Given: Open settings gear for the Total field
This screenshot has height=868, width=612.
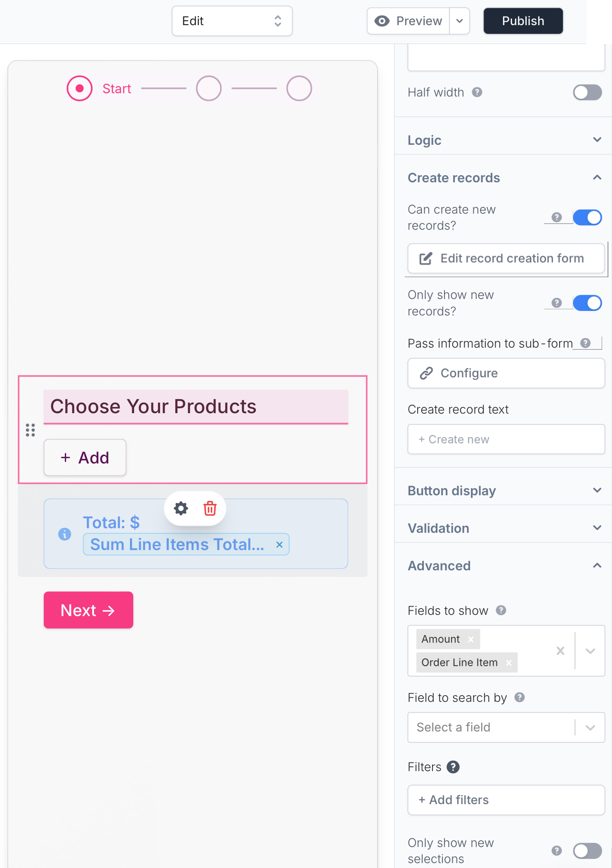Looking at the screenshot, I should point(181,508).
